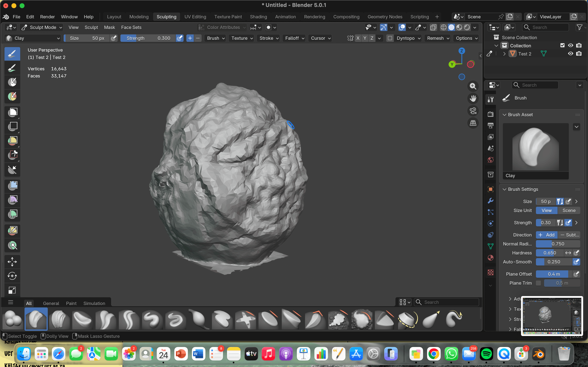The image size is (588, 367).
Task: Select the Snake Hook brush thumbnail
Action: [454, 319]
